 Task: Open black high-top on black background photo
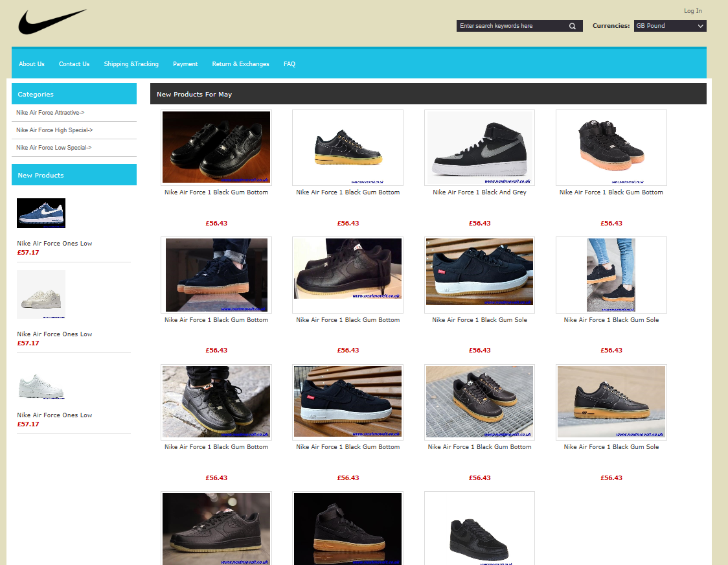tap(348, 529)
